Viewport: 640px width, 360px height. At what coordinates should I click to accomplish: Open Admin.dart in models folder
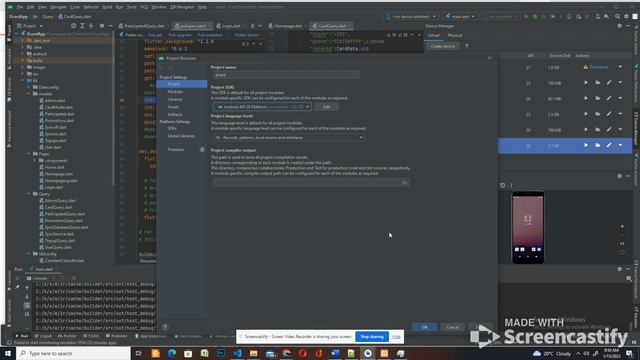click(x=55, y=100)
